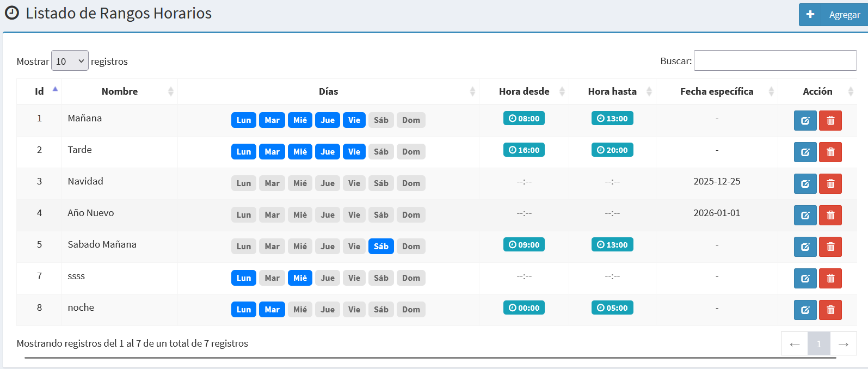Toggle Mar badge in noche row
The height and width of the screenshot is (369, 868).
tap(272, 309)
